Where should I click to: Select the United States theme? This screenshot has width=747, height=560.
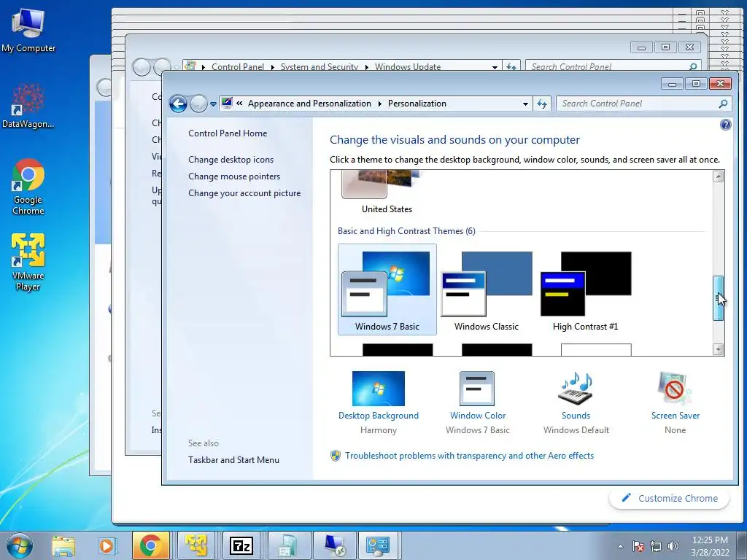[387, 192]
